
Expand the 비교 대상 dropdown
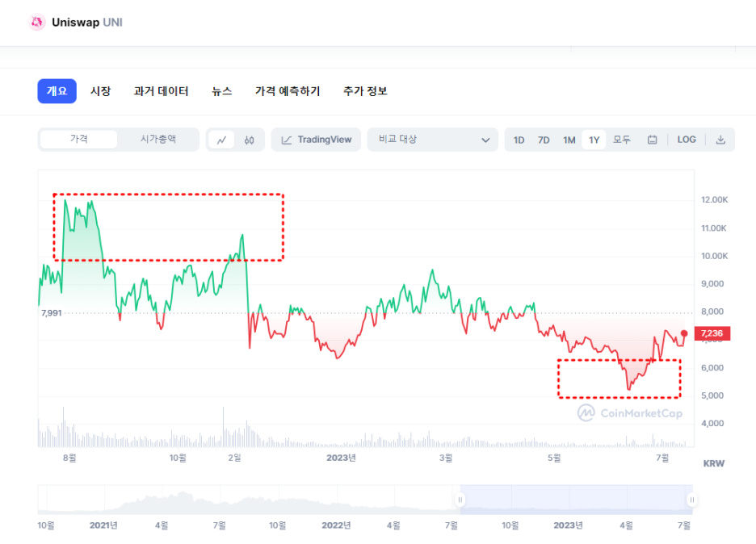click(x=432, y=140)
